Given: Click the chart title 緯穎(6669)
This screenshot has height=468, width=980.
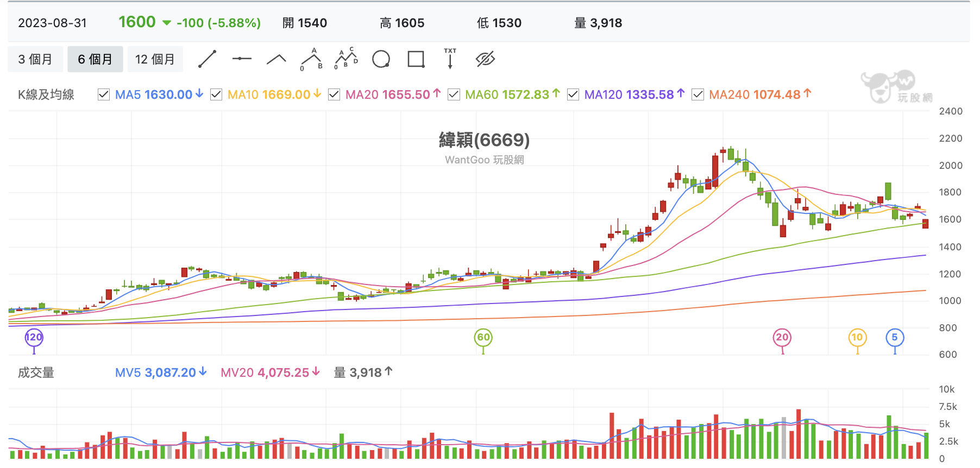Looking at the screenshot, I should pos(484,140).
